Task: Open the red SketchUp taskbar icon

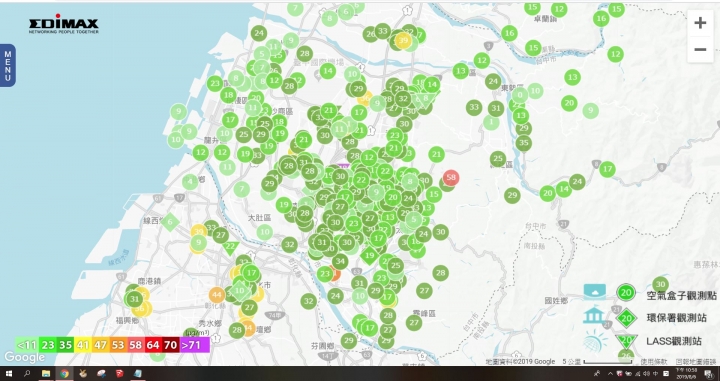Action: pos(120,374)
